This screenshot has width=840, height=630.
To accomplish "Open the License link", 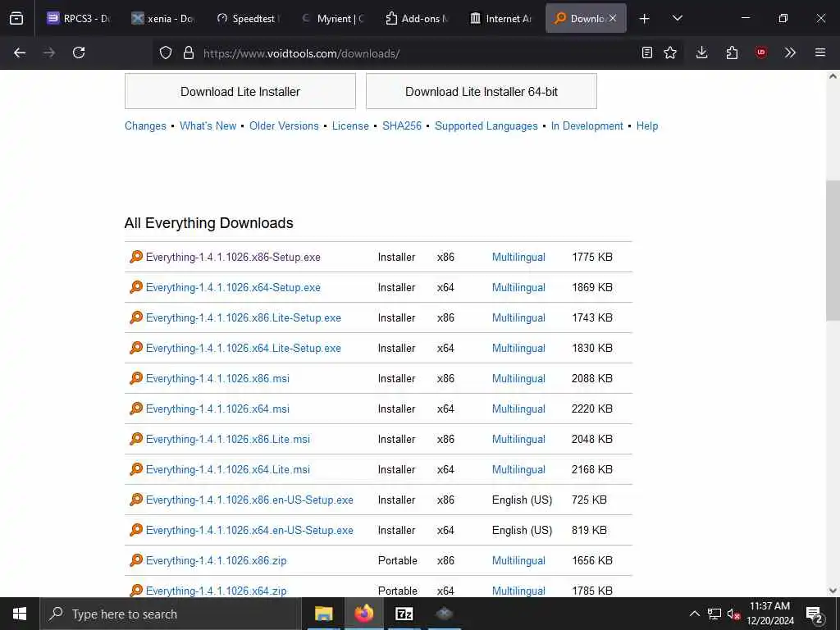I will [350, 126].
